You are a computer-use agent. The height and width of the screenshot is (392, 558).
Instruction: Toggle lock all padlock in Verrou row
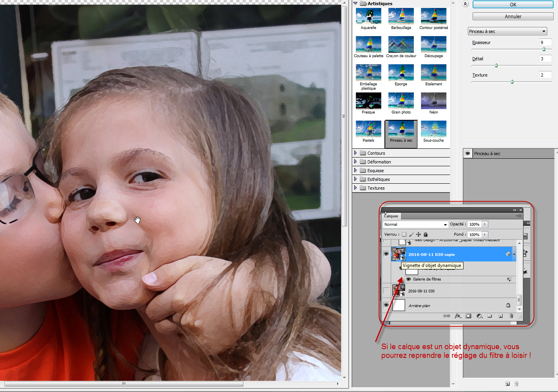(x=425, y=234)
